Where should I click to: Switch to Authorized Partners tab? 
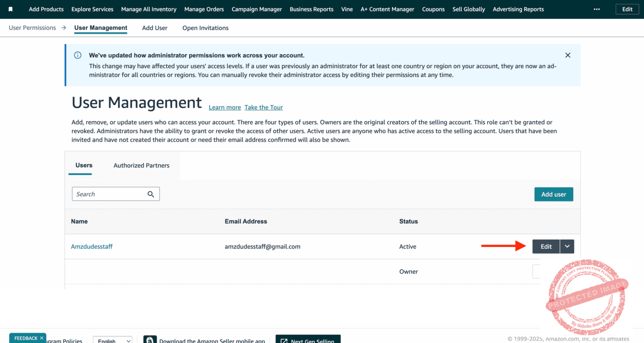141,165
